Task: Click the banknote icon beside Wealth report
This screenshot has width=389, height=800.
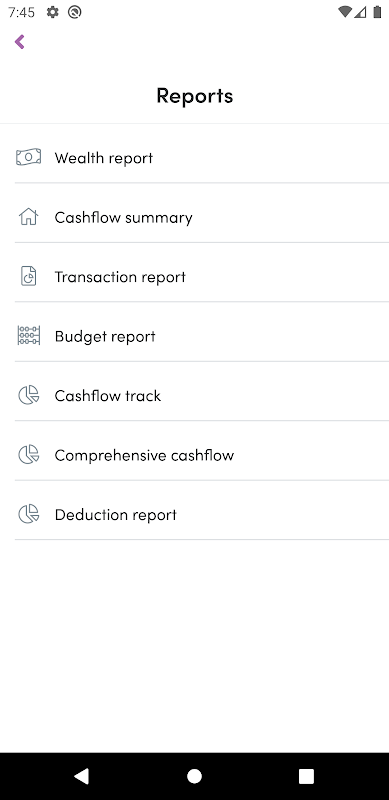Action: pyautogui.click(x=29, y=158)
